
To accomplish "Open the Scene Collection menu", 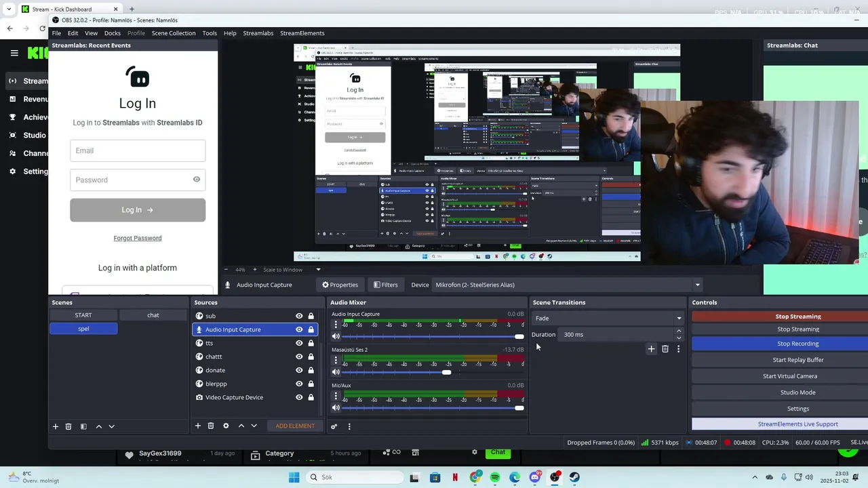I will pyautogui.click(x=174, y=33).
